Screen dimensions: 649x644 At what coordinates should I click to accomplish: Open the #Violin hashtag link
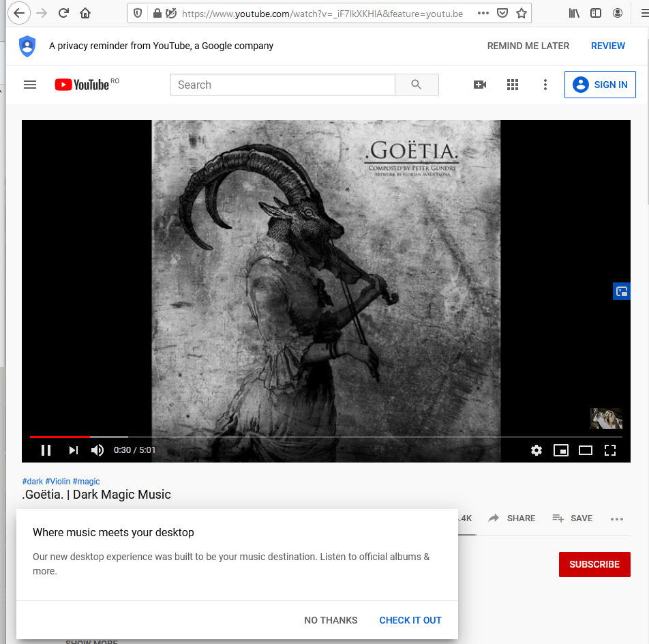(58, 481)
